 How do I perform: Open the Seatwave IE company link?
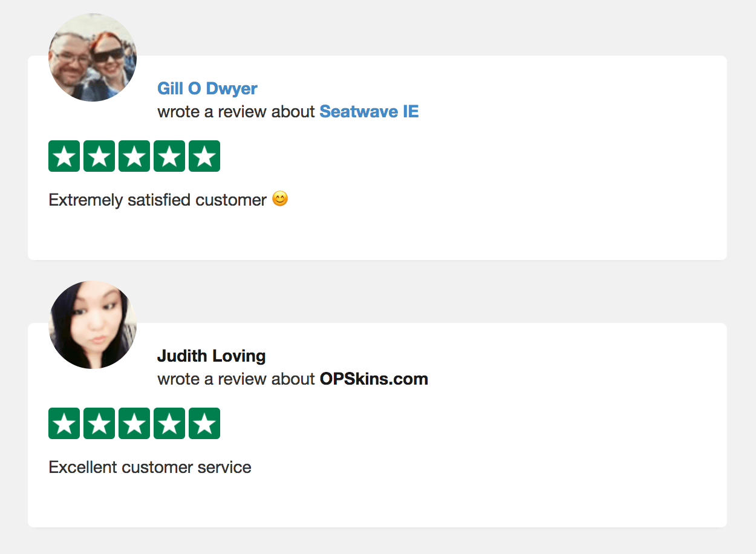pos(369,112)
